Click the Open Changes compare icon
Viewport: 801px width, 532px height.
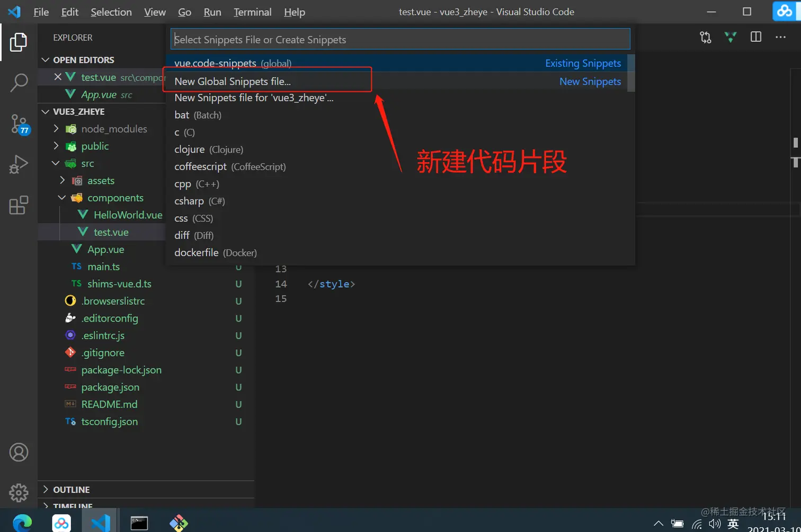[706, 37]
